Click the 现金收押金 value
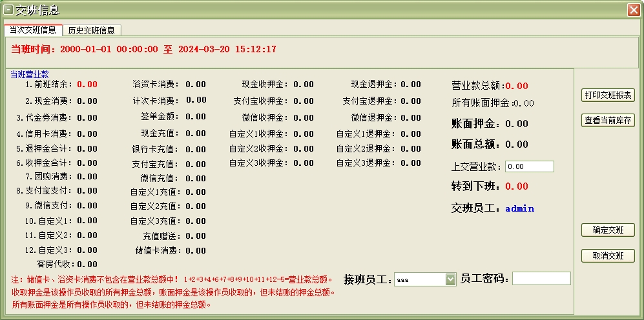This screenshot has width=644, height=320. pos(303,85)
